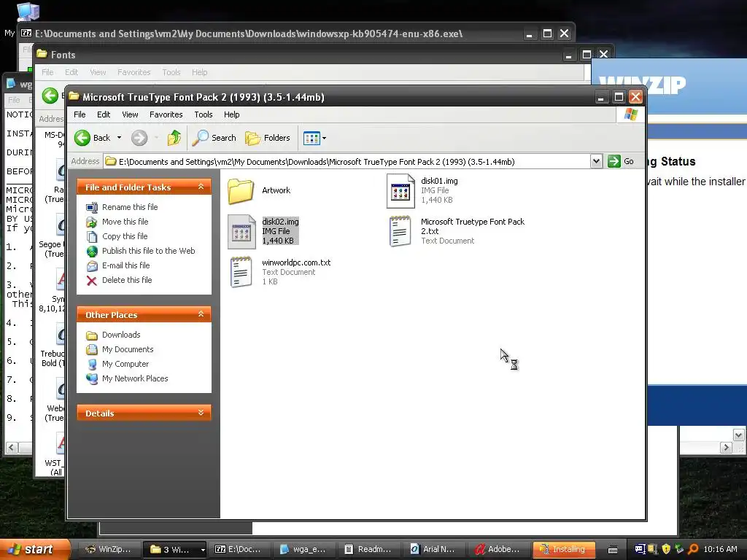Open the Favorites menu in Fonts window

click(x=134, y=72)
